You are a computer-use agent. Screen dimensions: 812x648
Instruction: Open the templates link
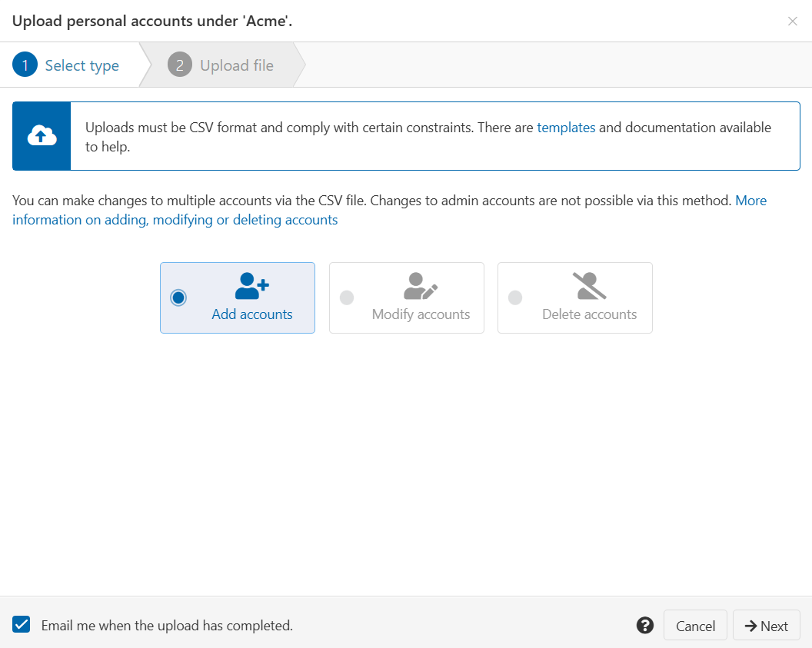(566, 128)
